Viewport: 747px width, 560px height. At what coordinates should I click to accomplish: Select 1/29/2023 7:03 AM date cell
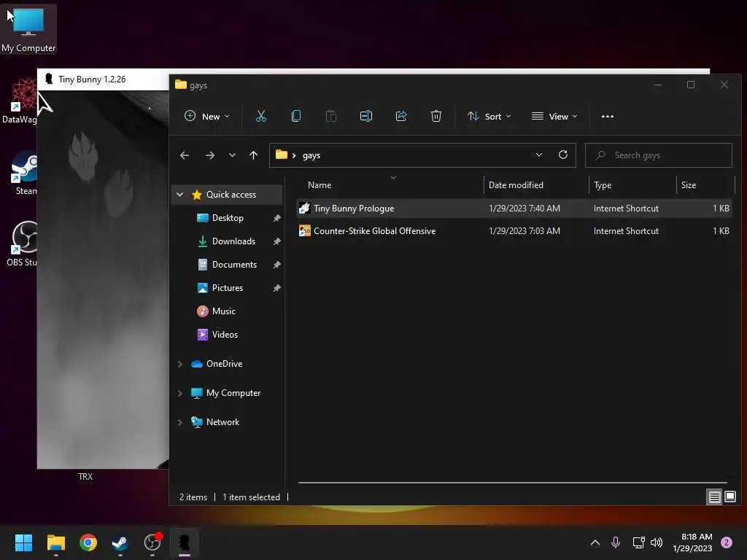(x=524, y=231)
